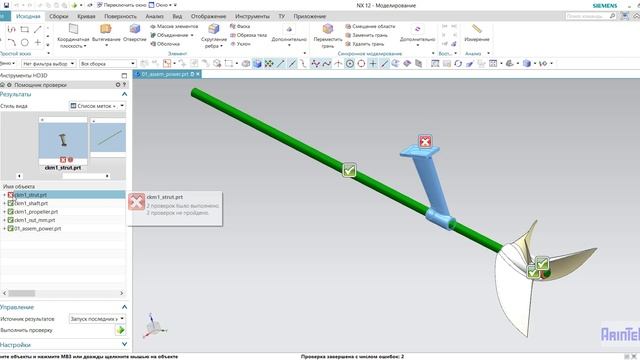Screen dimensions: 640x360
Task: Click the Уклон (Draft) command
Action: 240,44
